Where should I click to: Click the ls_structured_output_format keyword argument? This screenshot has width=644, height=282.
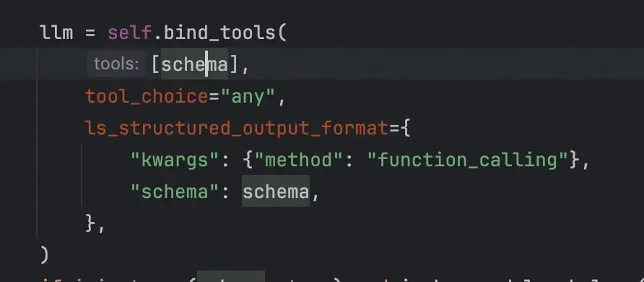237,128
